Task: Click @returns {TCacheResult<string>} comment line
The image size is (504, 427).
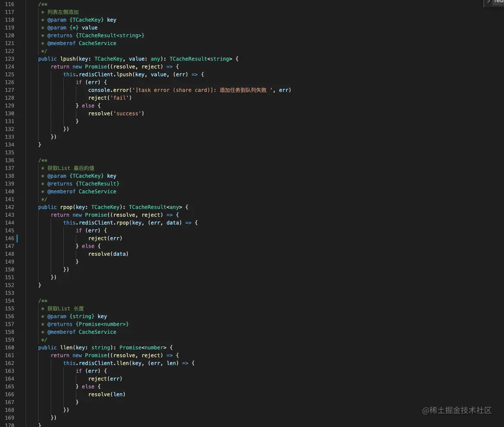Action: coord(96,36)
